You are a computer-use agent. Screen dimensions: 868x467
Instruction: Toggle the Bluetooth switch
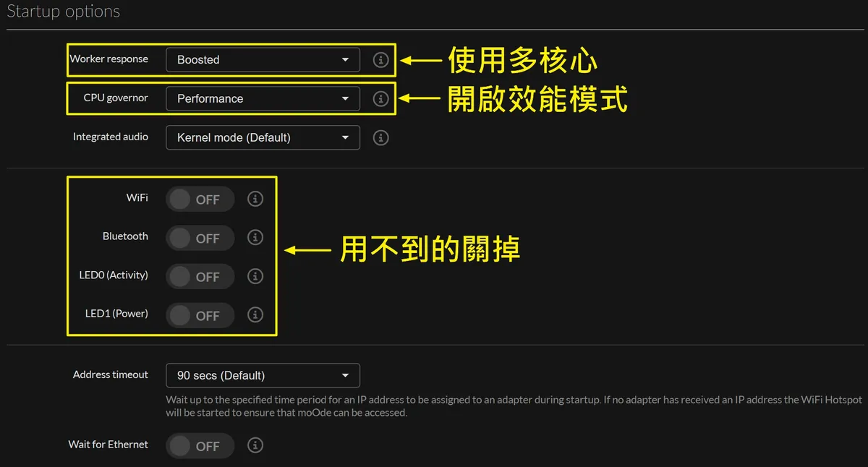coord(200,238)
